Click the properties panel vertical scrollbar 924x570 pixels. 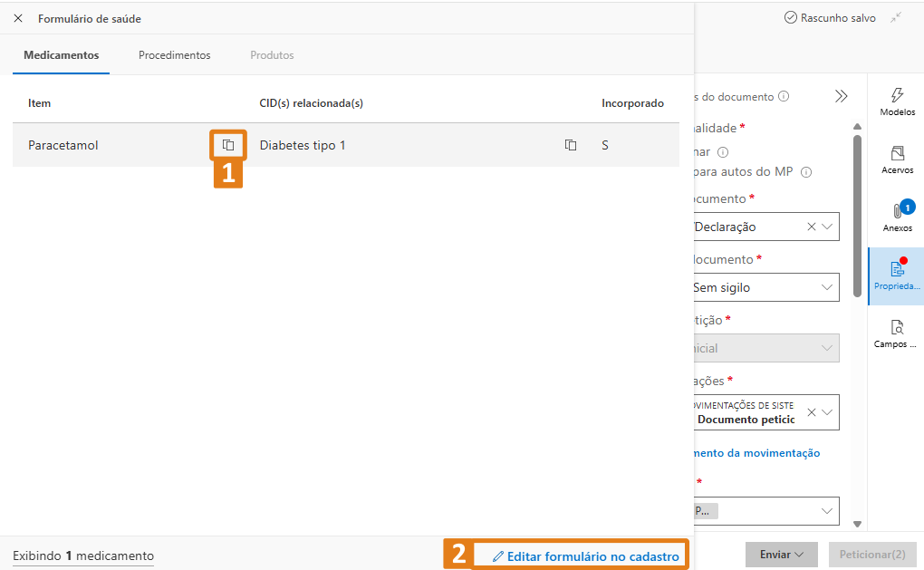pos(857,217)
